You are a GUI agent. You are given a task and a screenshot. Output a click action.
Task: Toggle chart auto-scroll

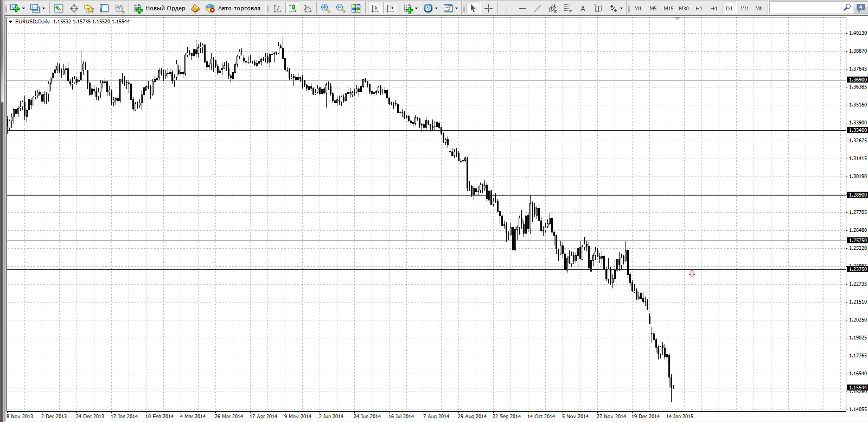pos(375,8)
